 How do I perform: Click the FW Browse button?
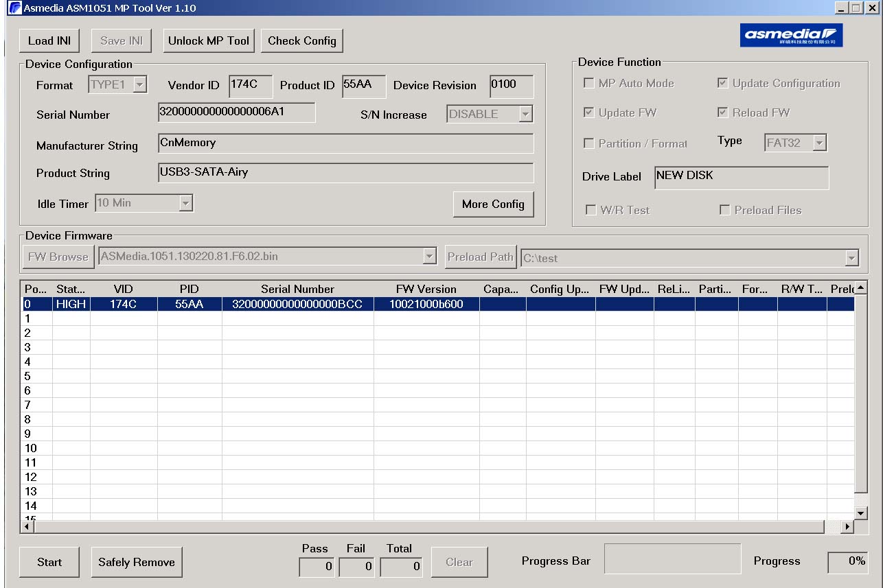click(58, 257)
